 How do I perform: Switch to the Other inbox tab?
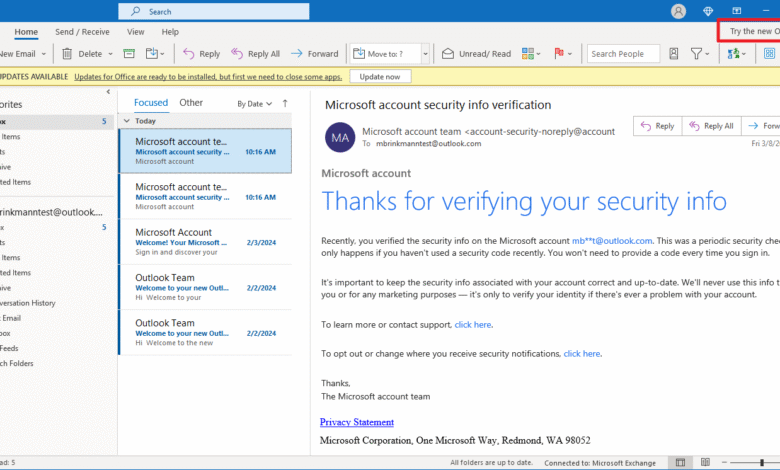tap(191, 103)
